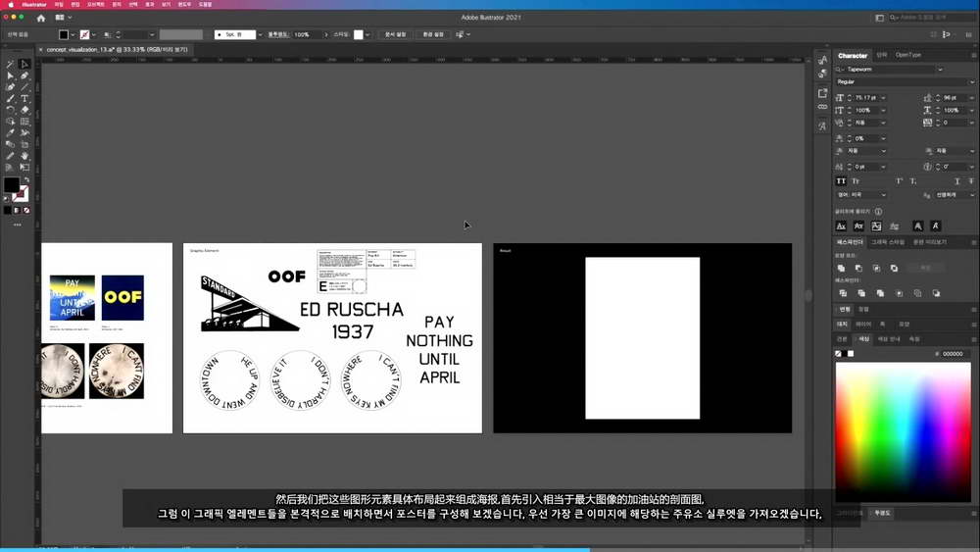Switch to the OpenType tab
Viewport: 980px width, 552px height.
[x=908, y=55]
